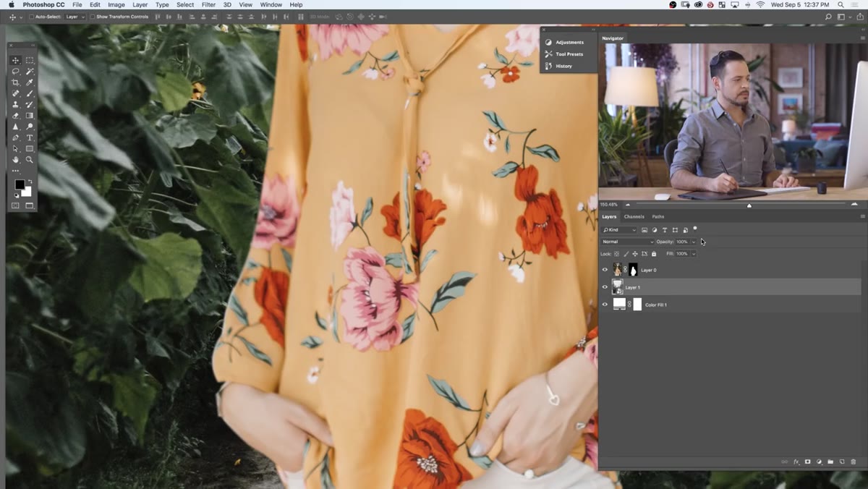The width and height of the screenshot is (868, 489).
Task: Open the Adjustments panel button
Action: coord(569,42)
